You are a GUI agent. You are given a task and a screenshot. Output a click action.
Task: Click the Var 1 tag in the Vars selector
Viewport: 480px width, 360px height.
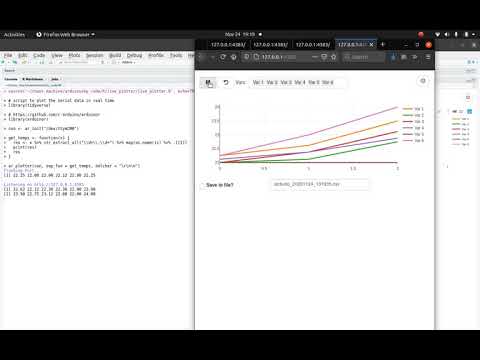coord(258,82)
